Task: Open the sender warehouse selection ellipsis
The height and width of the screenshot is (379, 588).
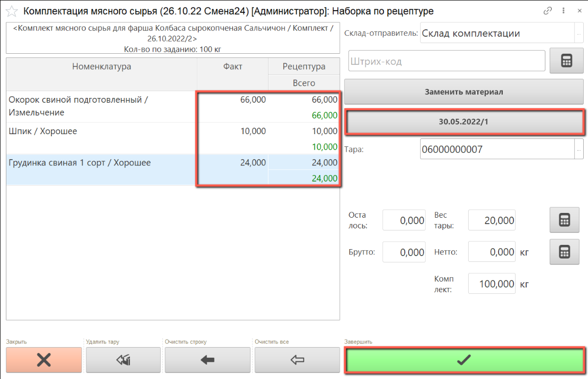Action: [579, 34]
